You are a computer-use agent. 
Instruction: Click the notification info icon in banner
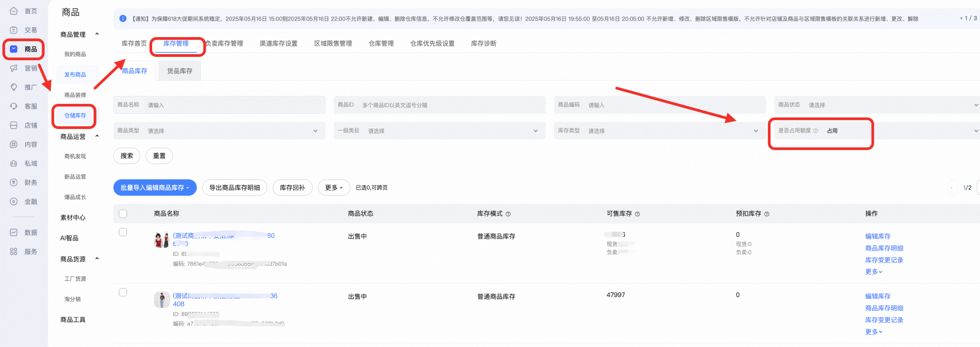click(123, 19)
